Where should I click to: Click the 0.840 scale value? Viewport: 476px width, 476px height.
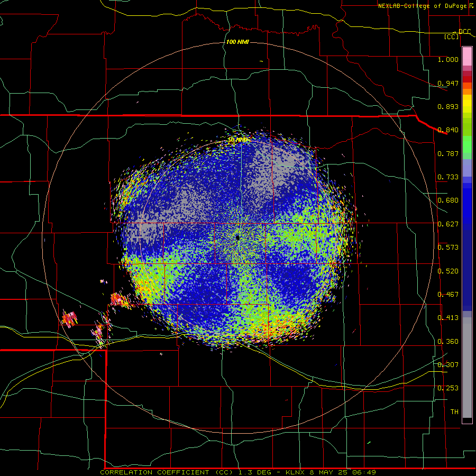pyautogui.click(x=448, y=130)
